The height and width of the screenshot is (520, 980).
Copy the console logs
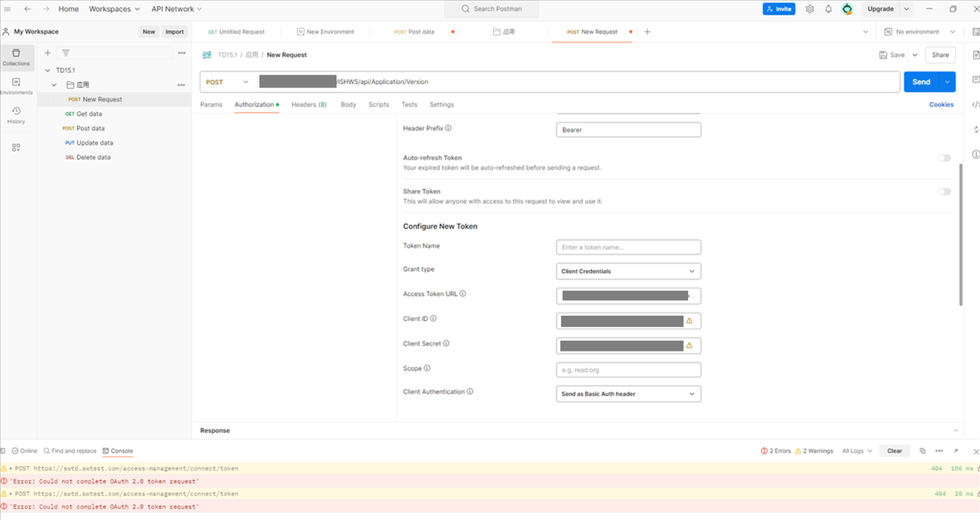(x=923, y=451)
